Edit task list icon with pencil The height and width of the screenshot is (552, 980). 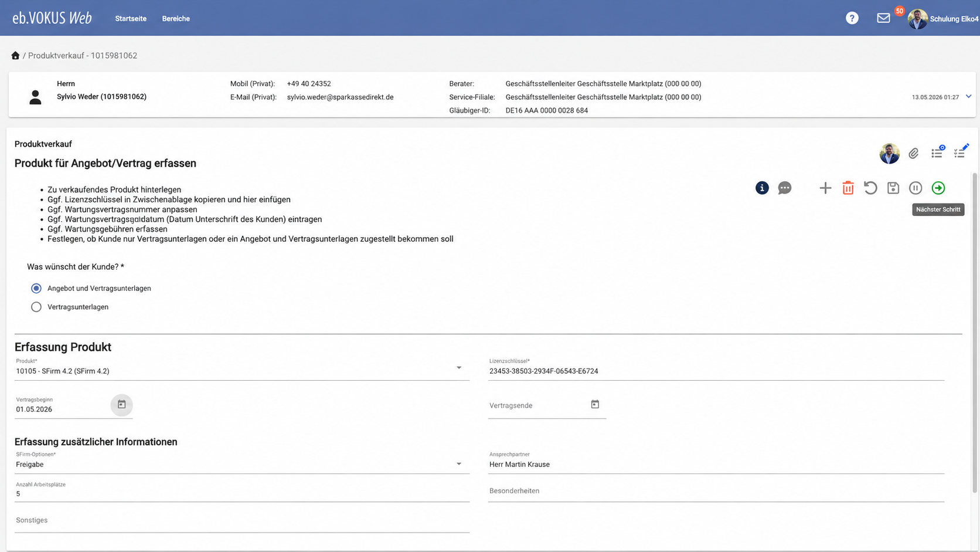[x=961, y=152]
